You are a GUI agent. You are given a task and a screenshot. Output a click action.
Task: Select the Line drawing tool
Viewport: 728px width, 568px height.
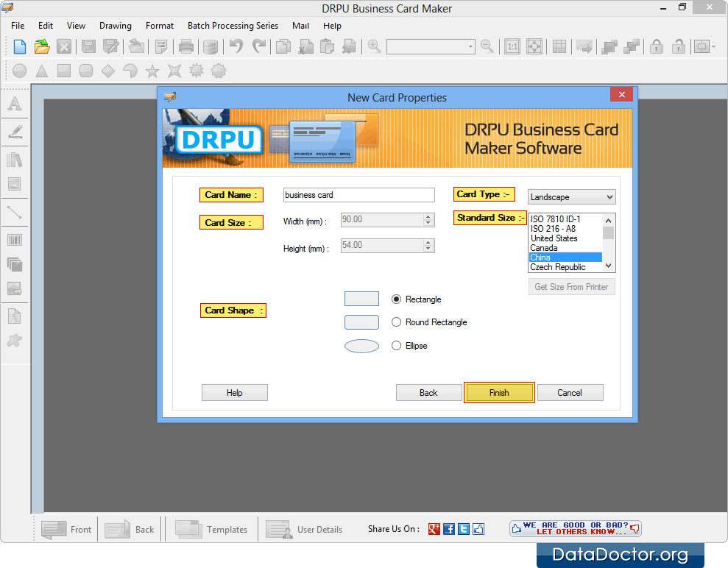tap(15, 213)
